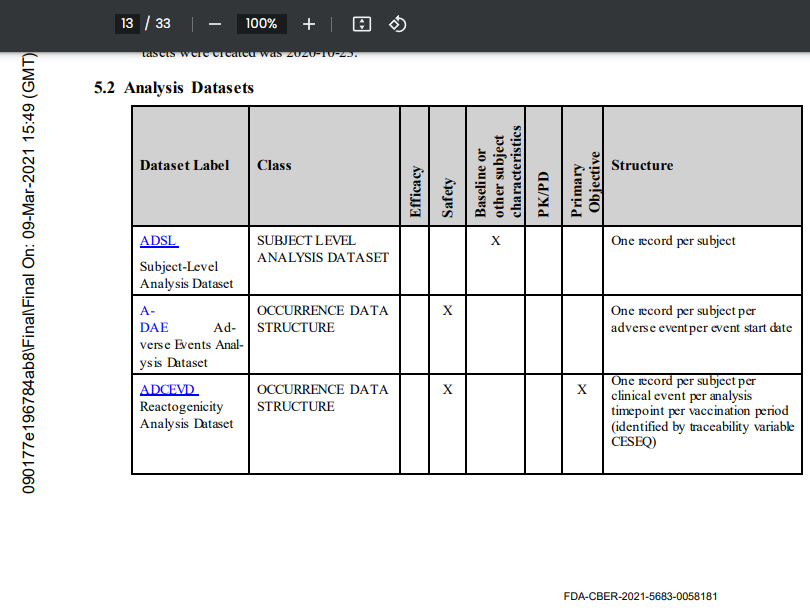Image resolution: width=810 pixels, height=612 pixels.
Task: Open the ADCEVD reactogenicity link
Action: coord(168,389)
